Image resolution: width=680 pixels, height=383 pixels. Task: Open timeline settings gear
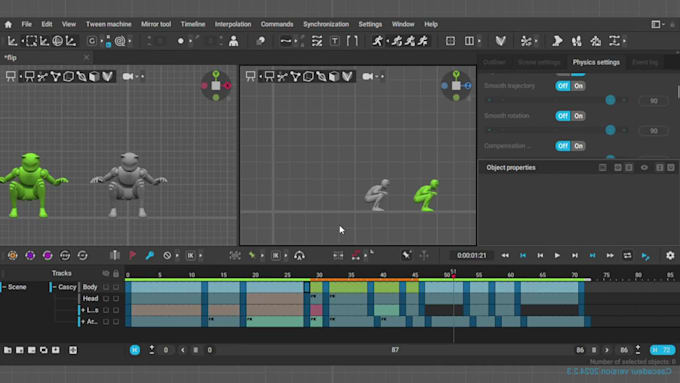click(x=670, y=255)
